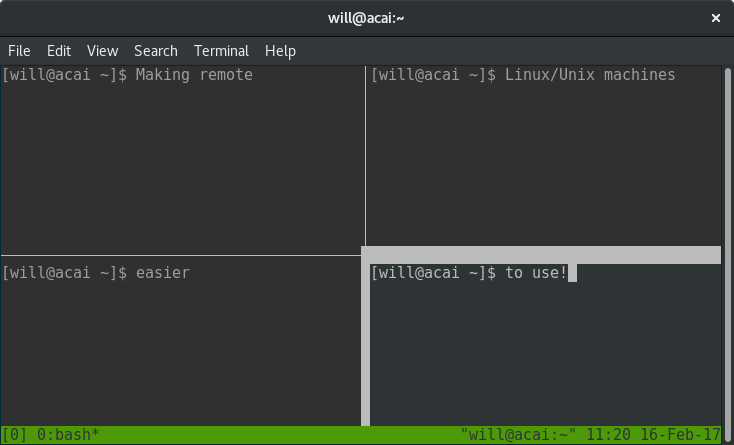Close the terminal window with X
Viewport: 734px width, 445px height.
715,18
